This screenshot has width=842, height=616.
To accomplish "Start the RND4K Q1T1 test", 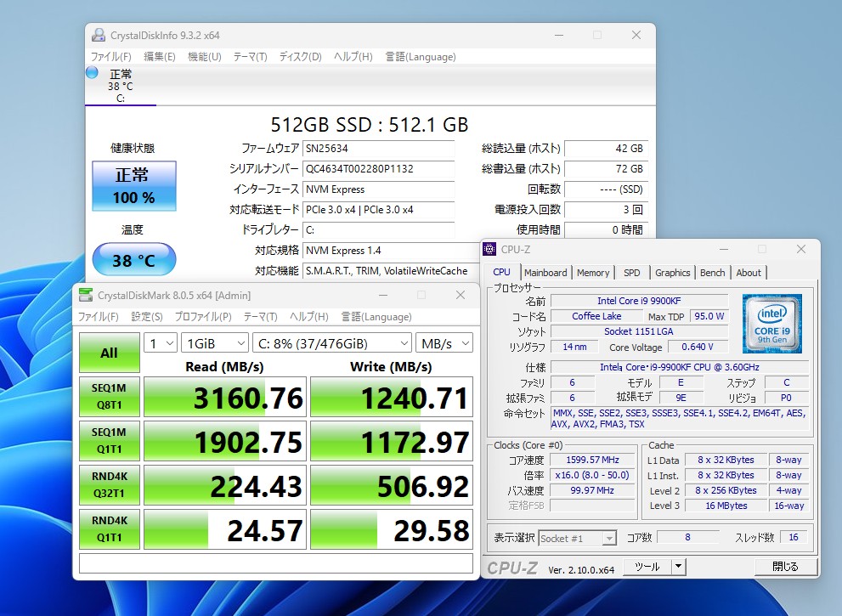I will (x=110, y=529).
